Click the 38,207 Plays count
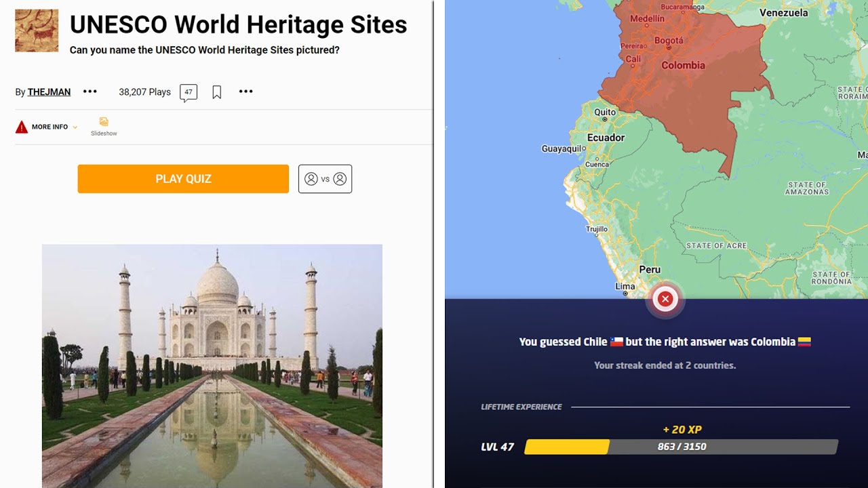 [144, 92]
